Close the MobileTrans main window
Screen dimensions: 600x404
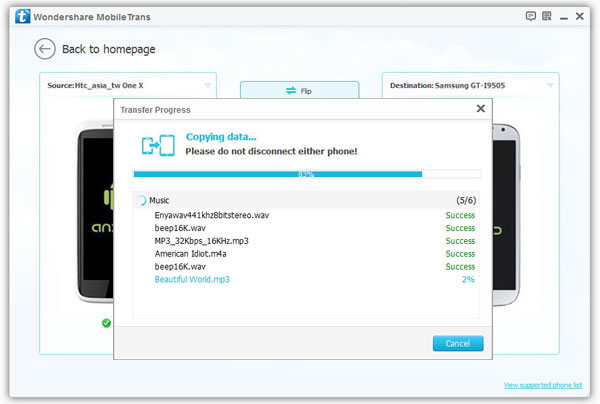click(580, 16)
